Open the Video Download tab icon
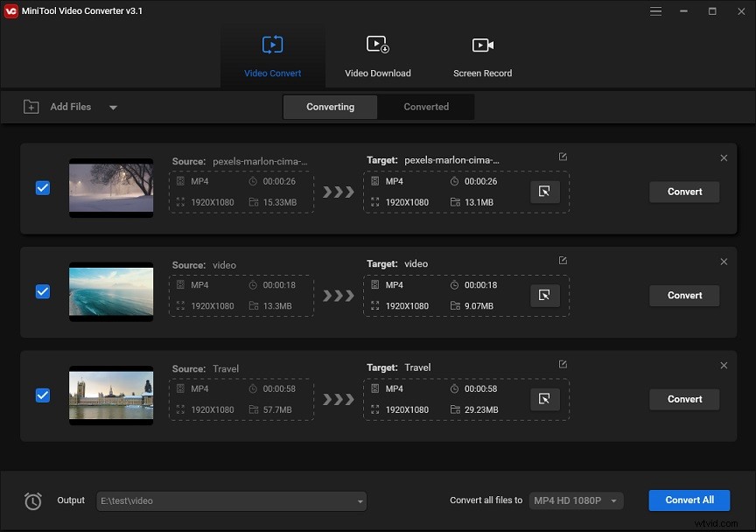 click(376, 44)
